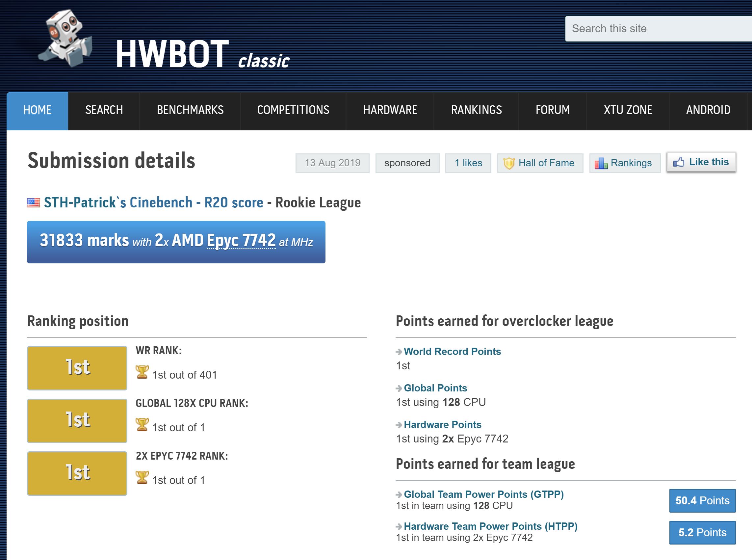This screenshot has height=560, width=752.
Task: Follow the Global Team Power Points link
Action: tap(483, 494)
